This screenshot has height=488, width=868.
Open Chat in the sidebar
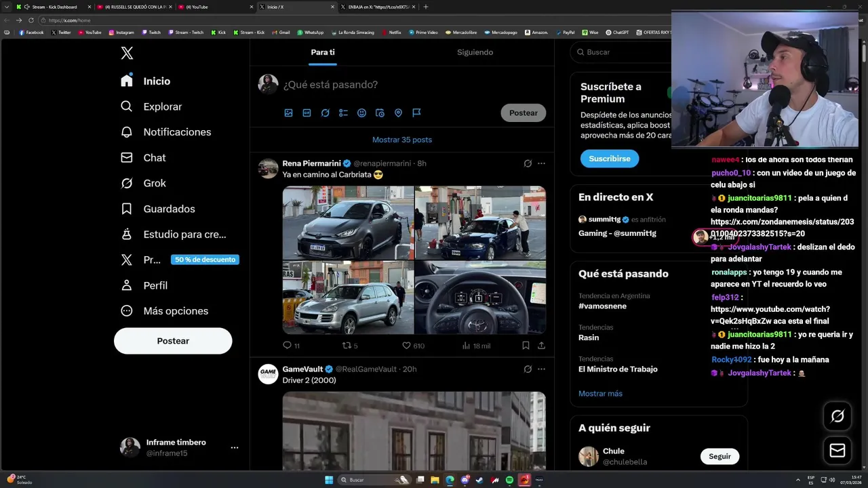(x=143, y=157)
